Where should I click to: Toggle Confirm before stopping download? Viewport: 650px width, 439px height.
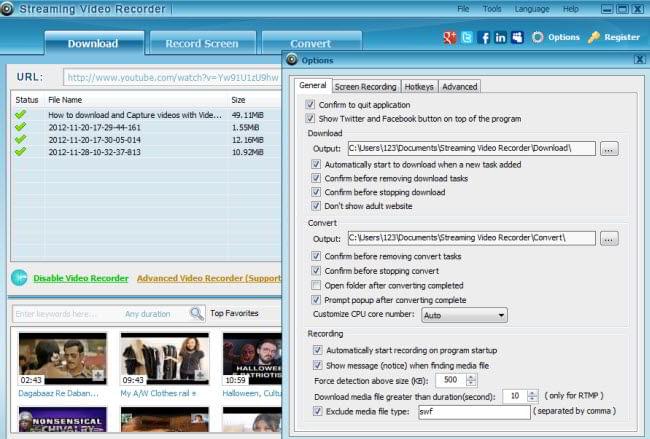click(316, 192)
